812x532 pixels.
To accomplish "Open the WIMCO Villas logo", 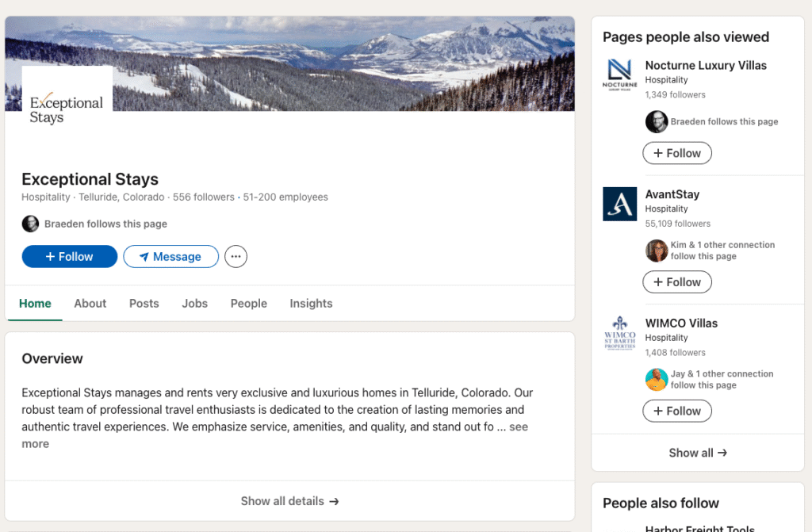I will click(x=619, y=333).
